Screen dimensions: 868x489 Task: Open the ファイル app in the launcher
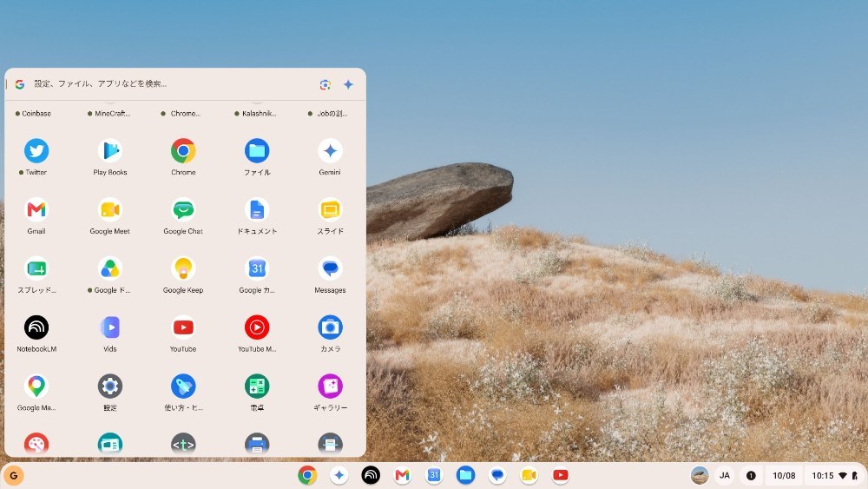[257, 150]
